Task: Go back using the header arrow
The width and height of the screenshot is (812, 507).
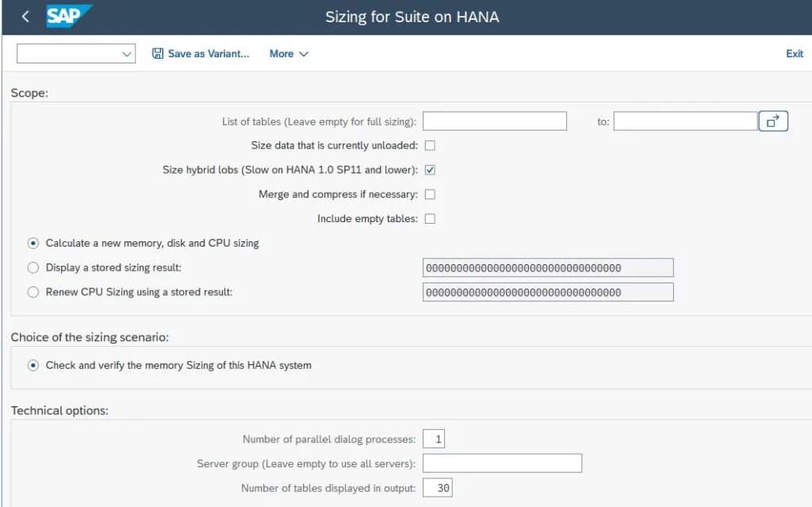Action: point(25,17)
